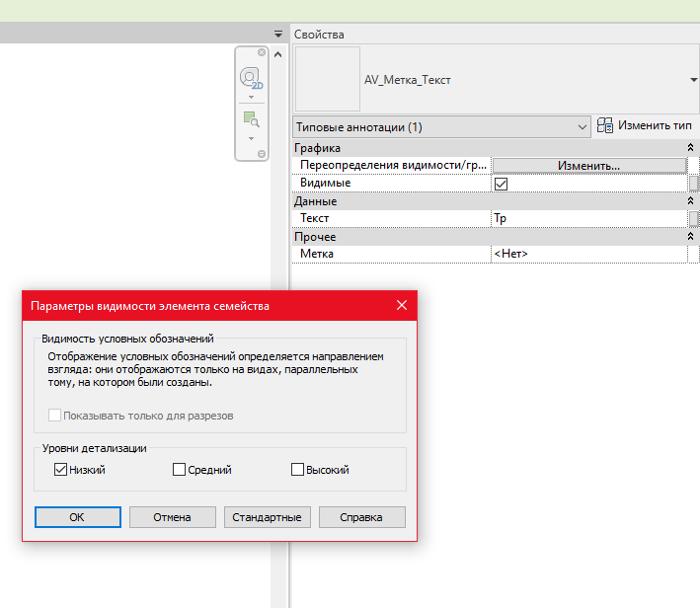Viewport: 700px width, 608px height.
Task: Click the Отмена button
Action: [173, 517]
